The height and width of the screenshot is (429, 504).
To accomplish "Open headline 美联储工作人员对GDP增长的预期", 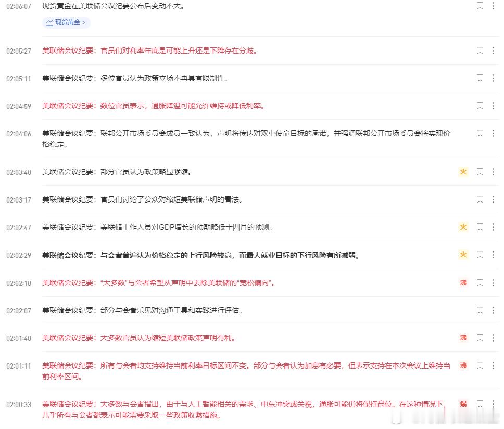I will [158, 228].
